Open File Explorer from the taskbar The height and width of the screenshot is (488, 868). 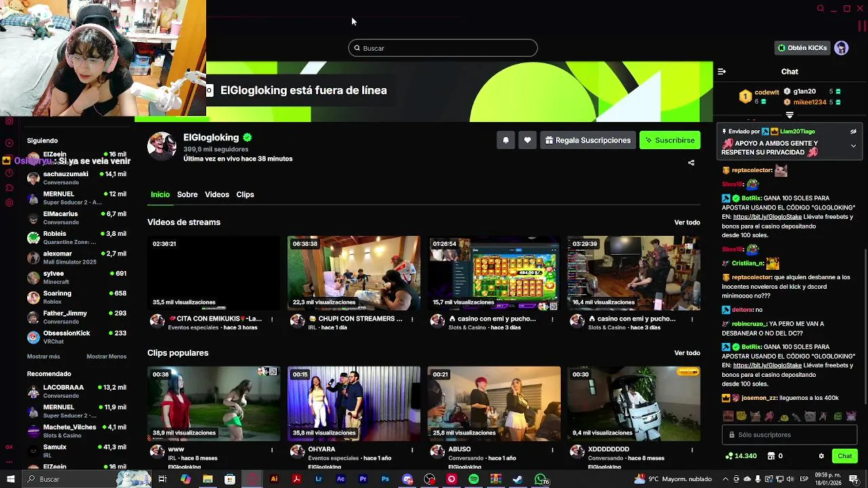coord(208,479)
